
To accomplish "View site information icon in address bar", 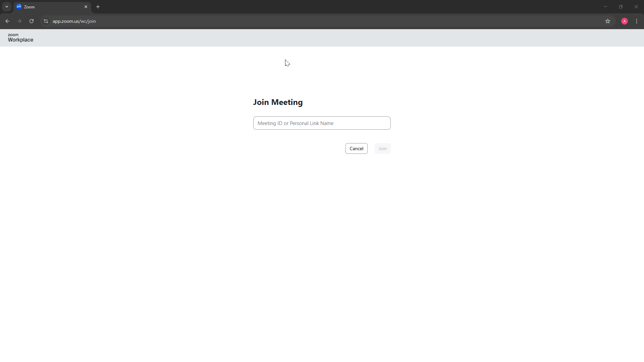I will coord(46,21).
